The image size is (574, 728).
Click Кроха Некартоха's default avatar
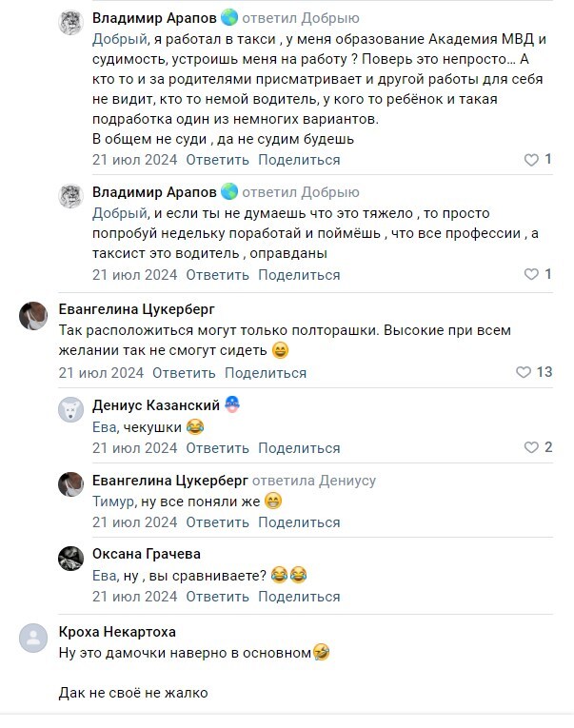pos(33,638)
